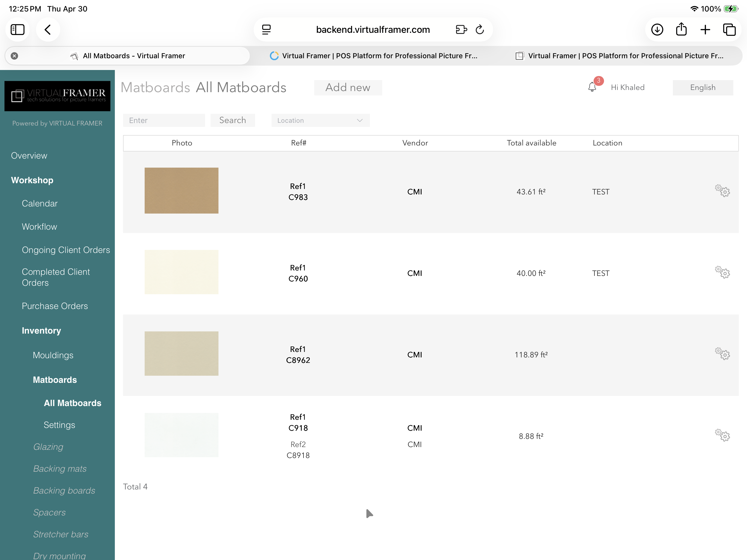Image resolution: width=747 pixels, height=560 pixels.
Task: Open Matboards Settings submenu item
Action: [59, 425]
